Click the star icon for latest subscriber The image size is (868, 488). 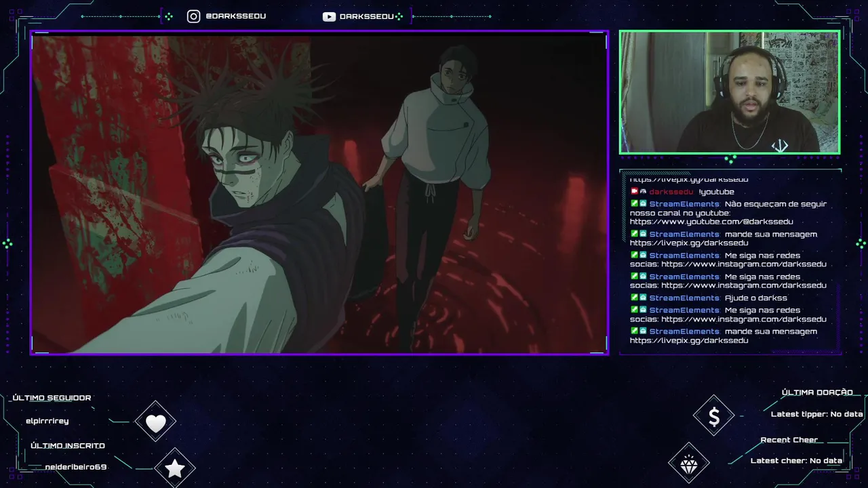(175, 468)
